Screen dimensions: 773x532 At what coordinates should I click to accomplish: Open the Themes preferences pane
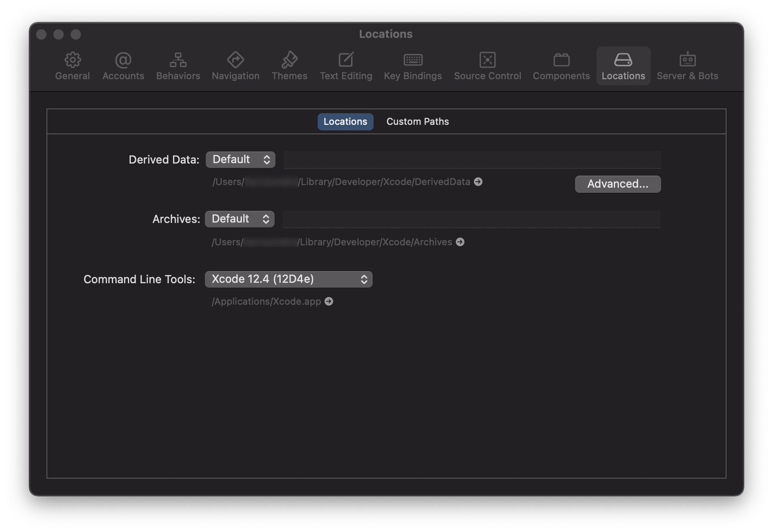289,66
